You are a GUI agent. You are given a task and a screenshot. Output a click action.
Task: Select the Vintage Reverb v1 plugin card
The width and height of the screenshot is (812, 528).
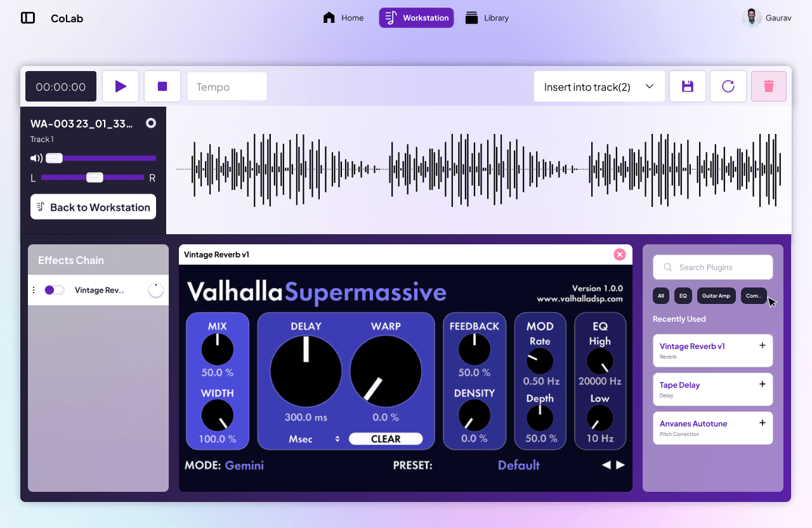click(713, 350)
